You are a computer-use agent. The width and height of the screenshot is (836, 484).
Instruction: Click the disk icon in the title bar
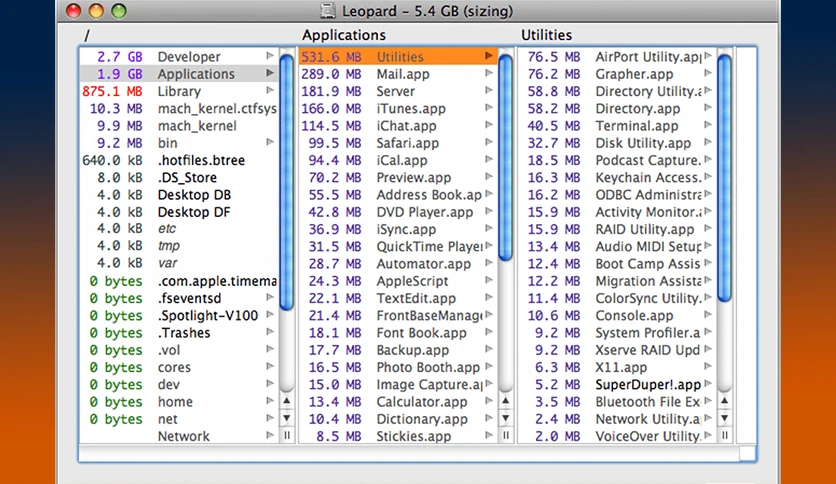tap(327, 11)
